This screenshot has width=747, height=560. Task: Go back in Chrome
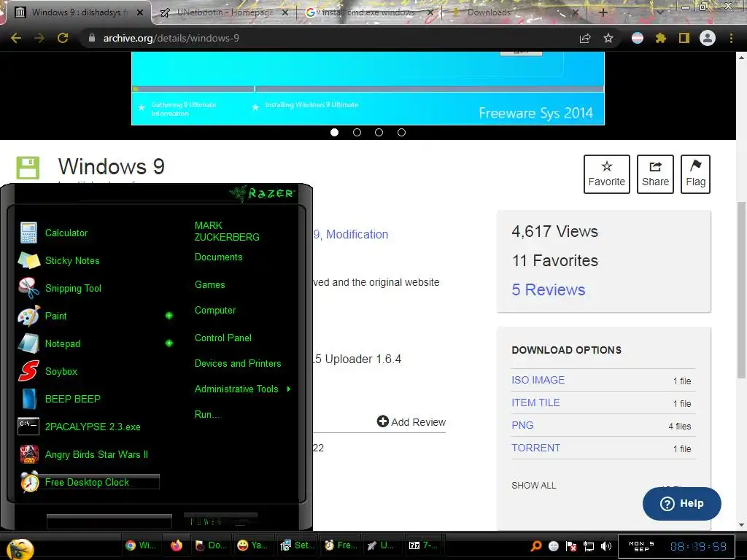pyautogui.click(x=16, y=38)
